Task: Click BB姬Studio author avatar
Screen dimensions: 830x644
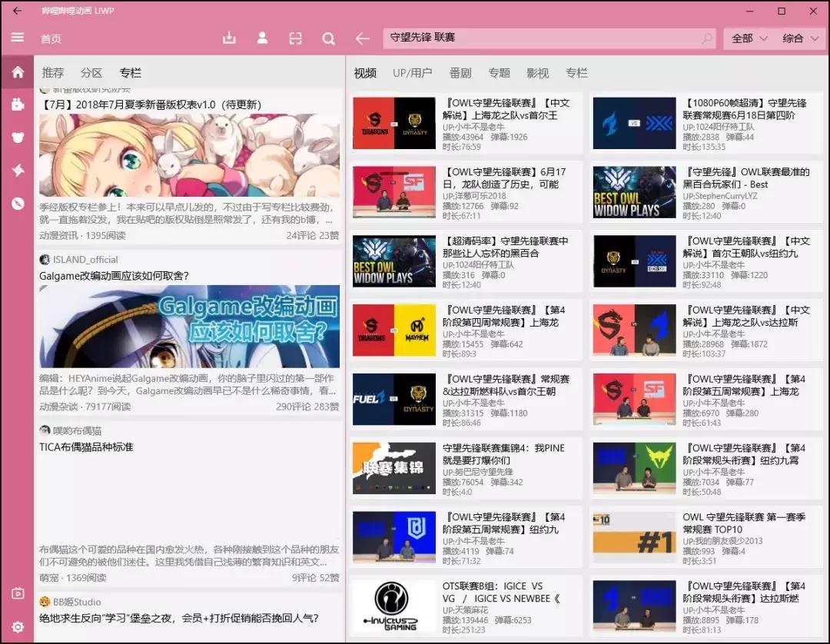Action: pos(45,602)
